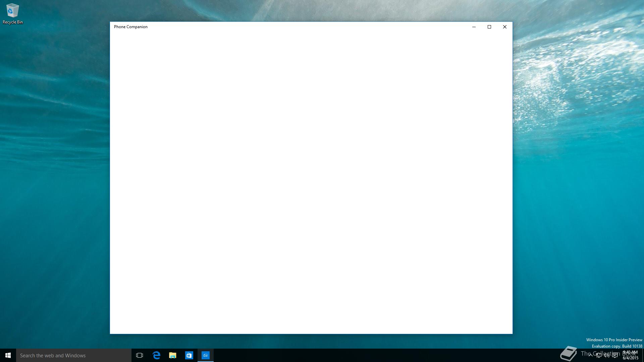Click the Search the web and Windows box
Viewport: 644px width, 362px height.
pos(74,355)
